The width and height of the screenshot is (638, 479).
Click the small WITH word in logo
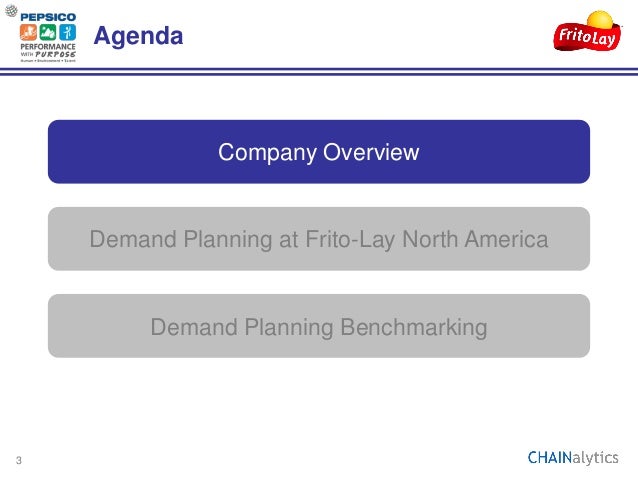[x=27, y=55]
